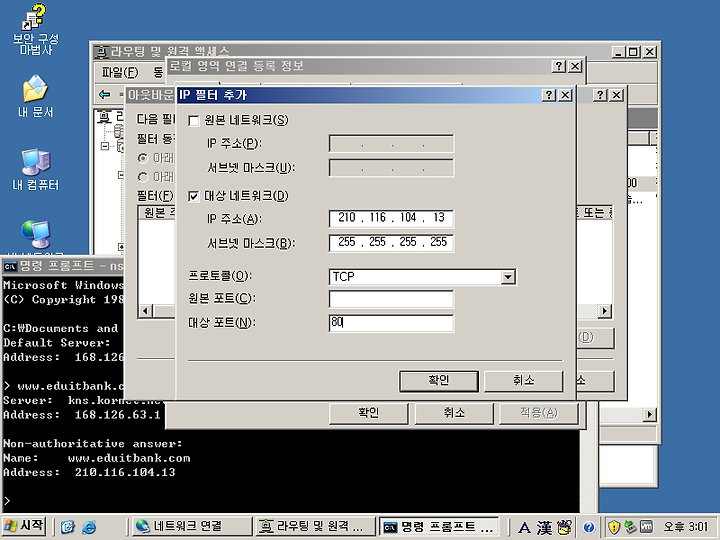Switch to Command Prompt taskbar item

pos(440,527)
